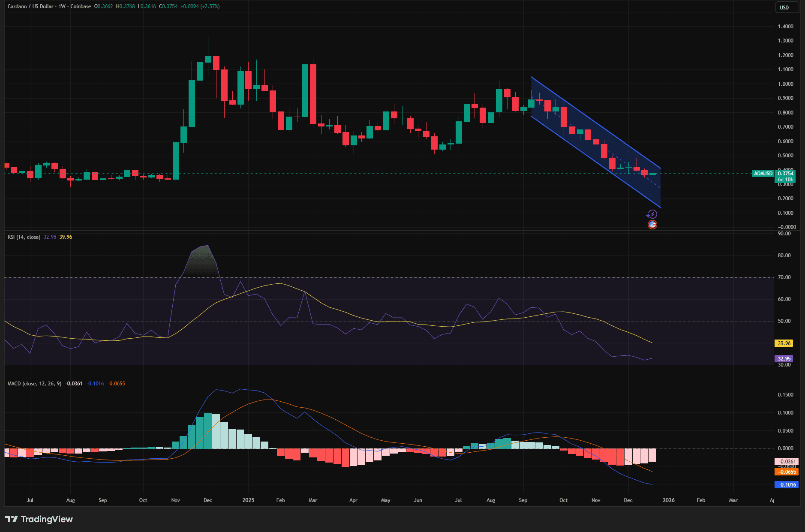Click the TradingView logo
The width and height of the screenshot is (805, 532).
[39, 519]
